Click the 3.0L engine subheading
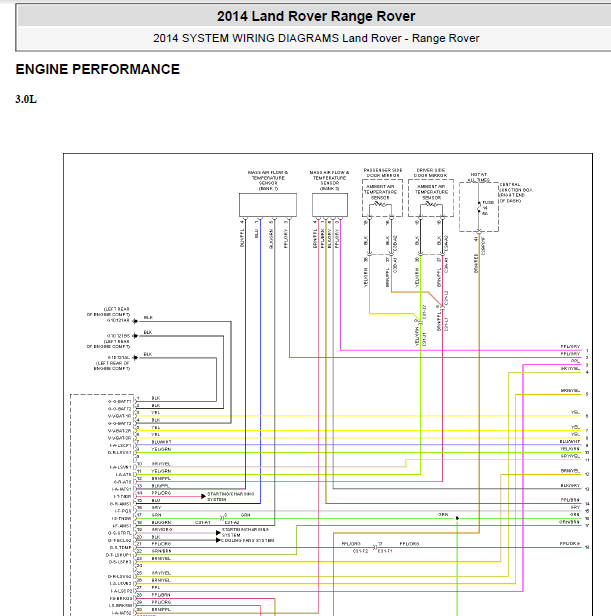Viewport: 611px width, 616px height. [26, 99]
